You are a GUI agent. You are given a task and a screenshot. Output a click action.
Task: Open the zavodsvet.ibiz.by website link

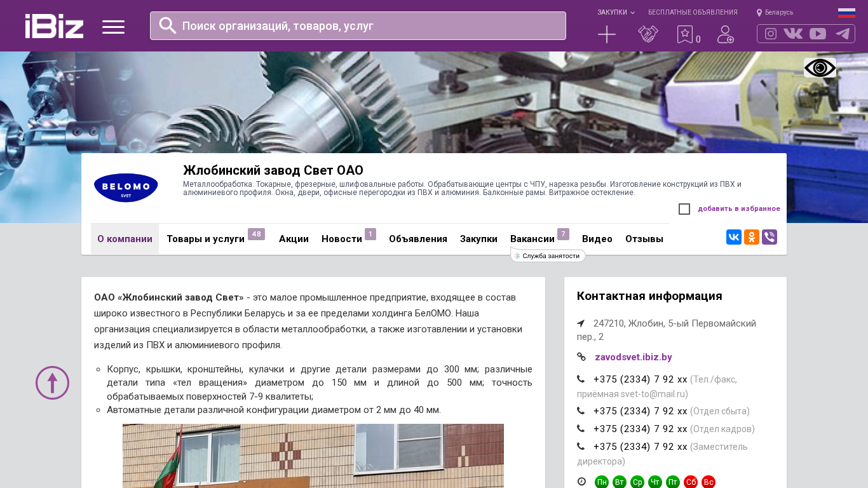(634, 357)
